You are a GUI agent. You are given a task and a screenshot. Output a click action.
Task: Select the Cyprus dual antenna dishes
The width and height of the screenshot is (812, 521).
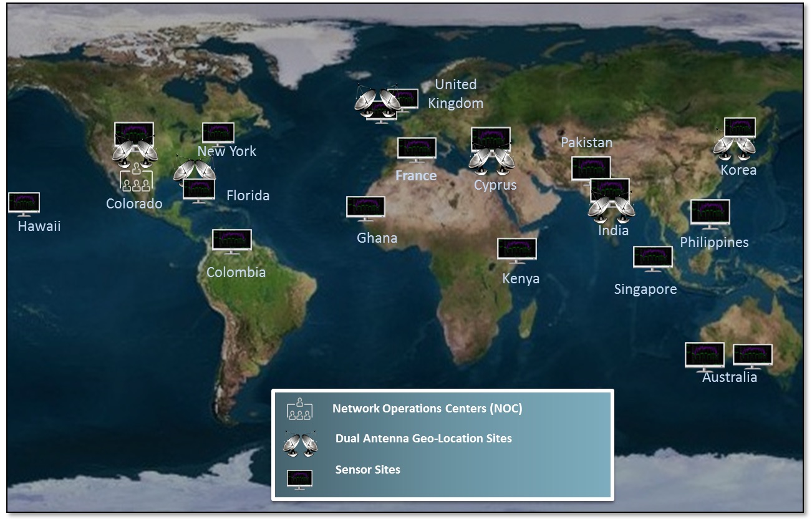491,161
